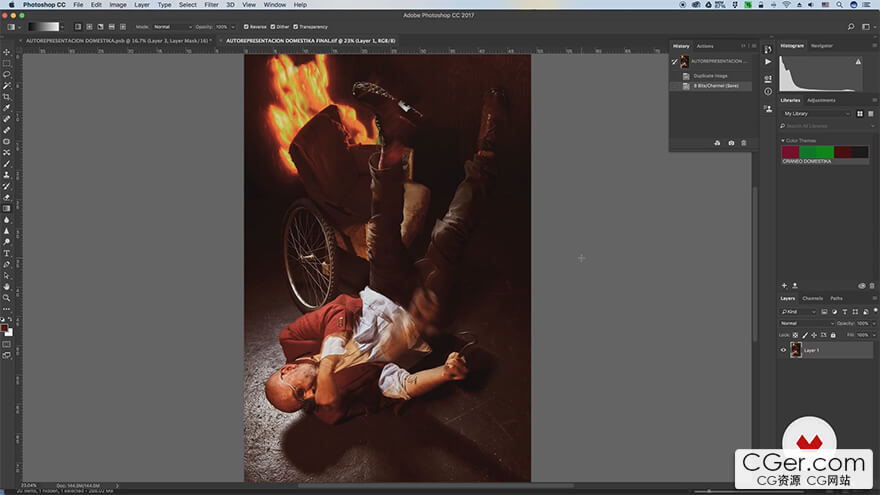Delete current state in History panel
The width and height of the screenshot is (880, 495).
(x=744, y=143)
